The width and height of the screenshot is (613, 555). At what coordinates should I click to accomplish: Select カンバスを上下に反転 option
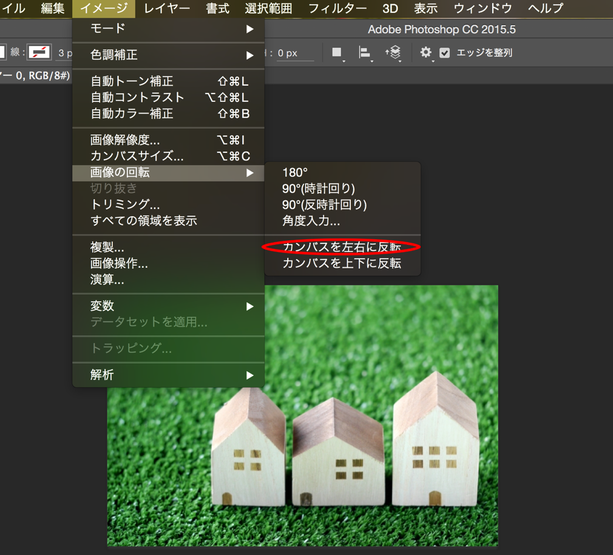click(x=342, y=263)
